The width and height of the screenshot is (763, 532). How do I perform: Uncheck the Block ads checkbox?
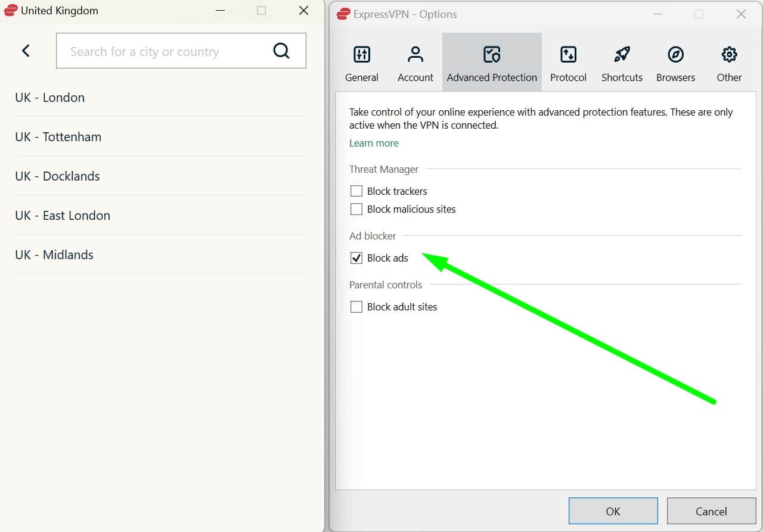tap(356, 258)
